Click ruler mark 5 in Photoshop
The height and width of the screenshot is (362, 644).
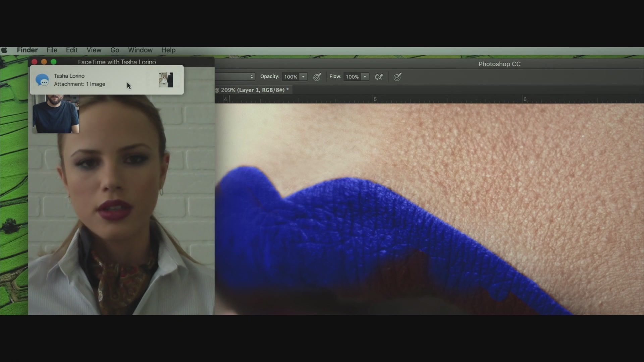[x=375, y=99]
